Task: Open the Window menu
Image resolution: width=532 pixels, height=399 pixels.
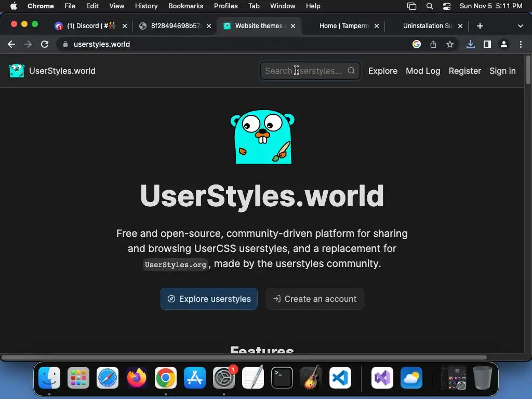Action: (x=283, y=6)
